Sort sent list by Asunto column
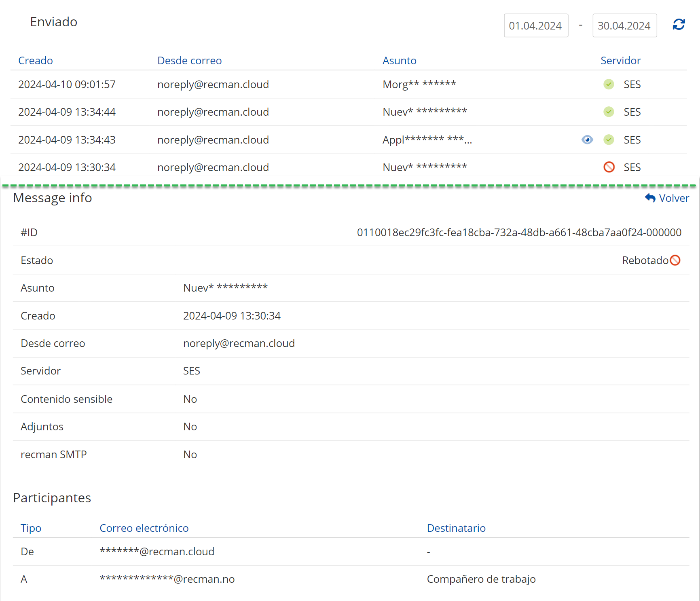 coord(399,61)
